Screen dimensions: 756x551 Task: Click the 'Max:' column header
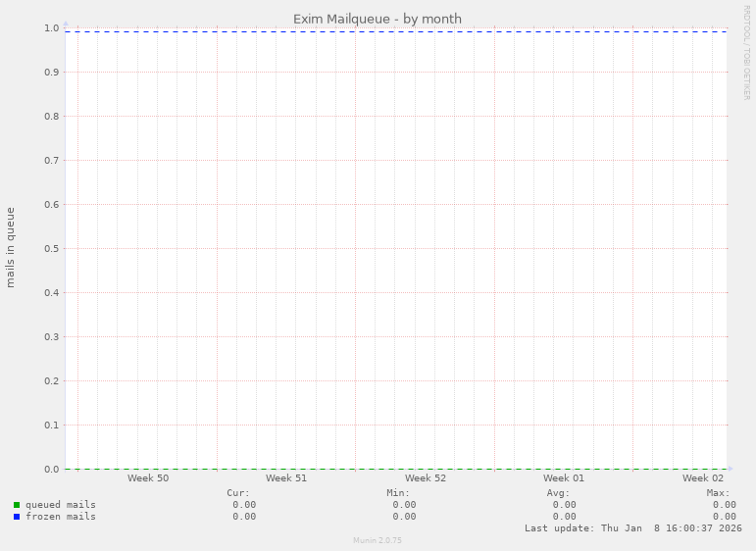point(719,493)
